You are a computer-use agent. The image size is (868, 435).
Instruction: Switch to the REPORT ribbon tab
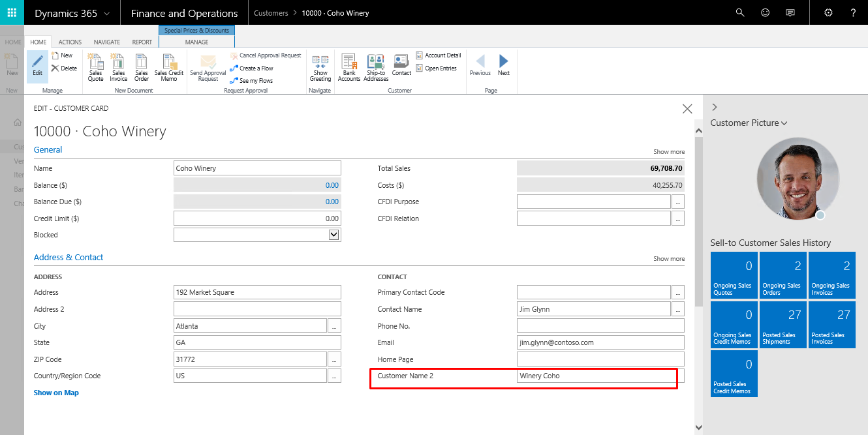pos(142,42)
